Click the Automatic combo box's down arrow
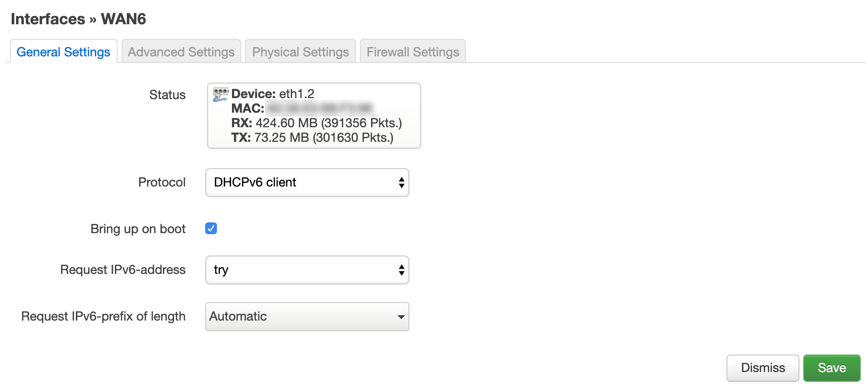Viewport: 868px width, 390px height. tap(401, 317)
